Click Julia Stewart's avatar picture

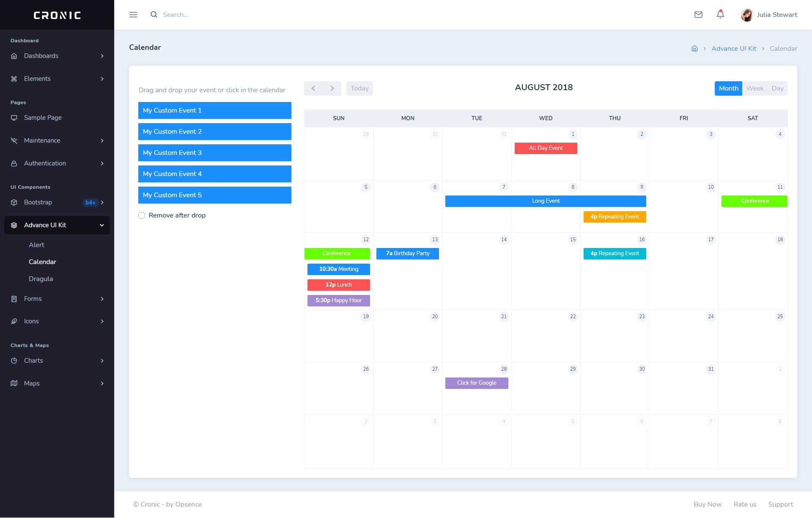747,15
